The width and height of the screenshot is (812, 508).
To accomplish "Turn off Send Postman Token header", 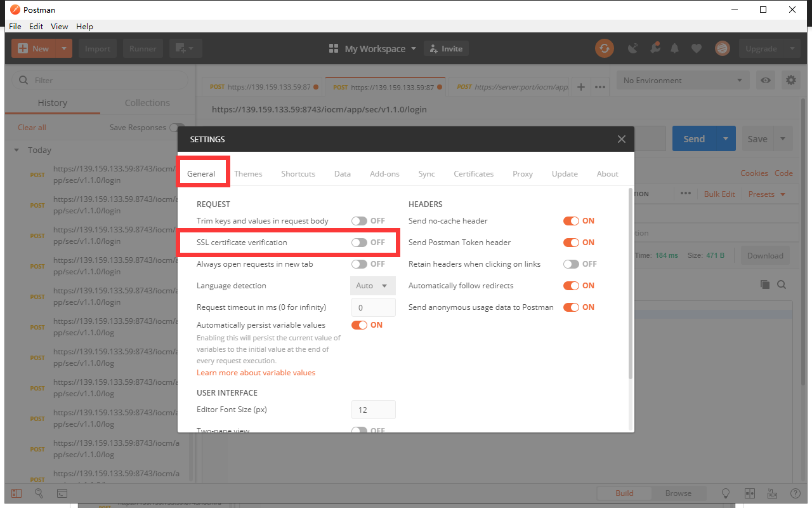I will pos(571,243).
